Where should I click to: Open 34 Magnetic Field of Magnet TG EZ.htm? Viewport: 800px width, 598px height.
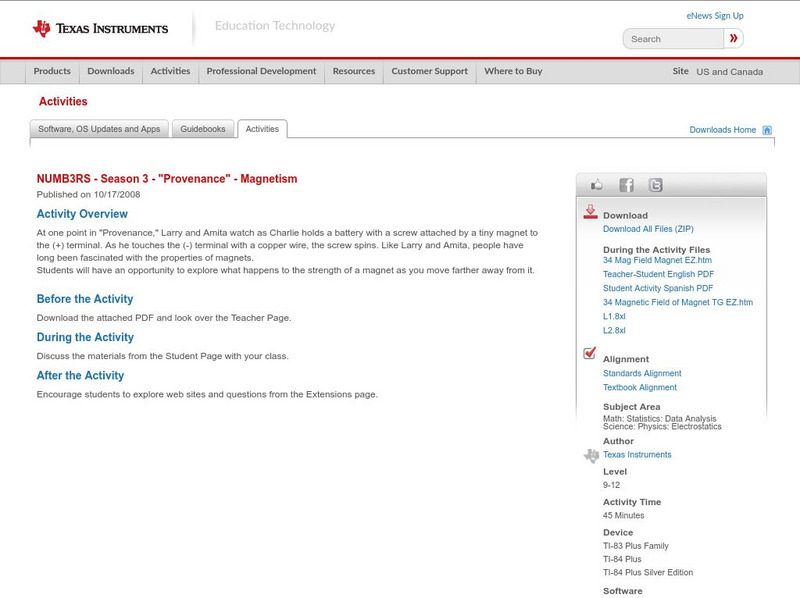point(678,302)
